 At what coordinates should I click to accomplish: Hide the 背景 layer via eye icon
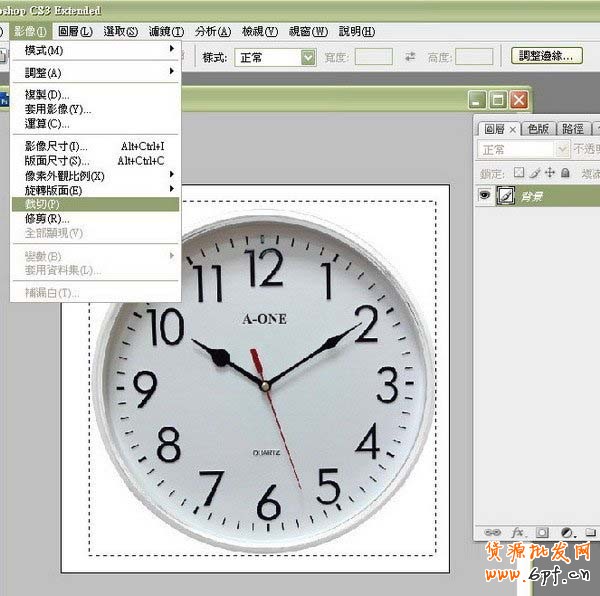tap(484, 195)
